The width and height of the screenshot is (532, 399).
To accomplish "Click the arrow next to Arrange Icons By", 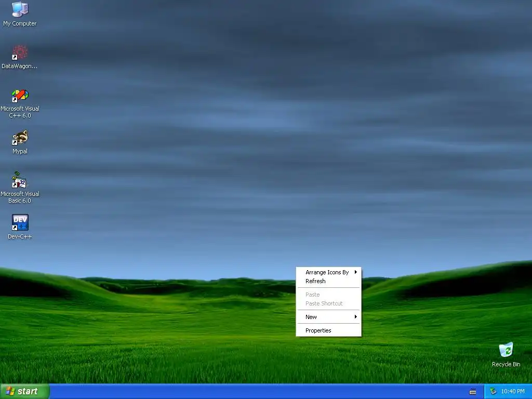I will (355, 272).
